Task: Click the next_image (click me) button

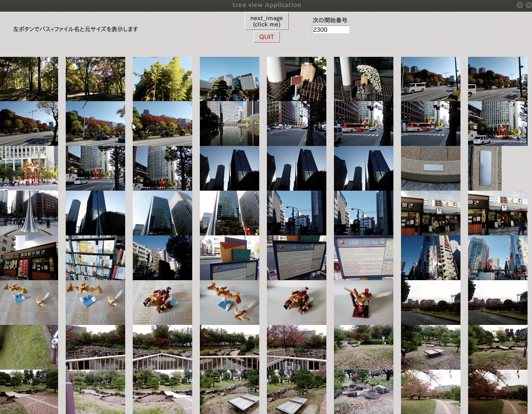Action: tap(266, 21)
